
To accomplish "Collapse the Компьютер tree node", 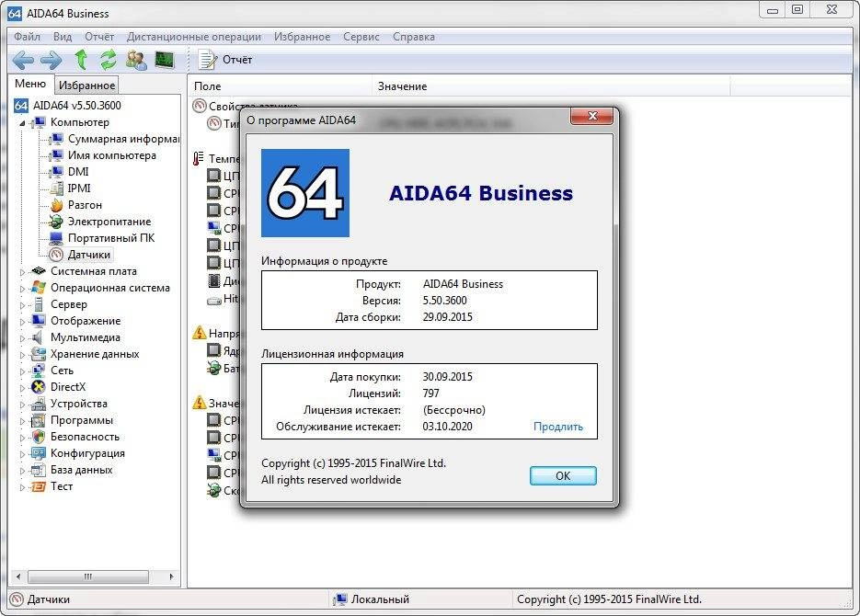I will coord(22,123).
